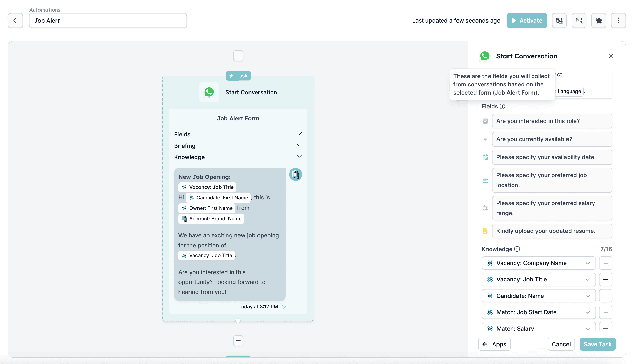
Task: Click the Vacancy: Job Title bold tag
Action: 207,187
